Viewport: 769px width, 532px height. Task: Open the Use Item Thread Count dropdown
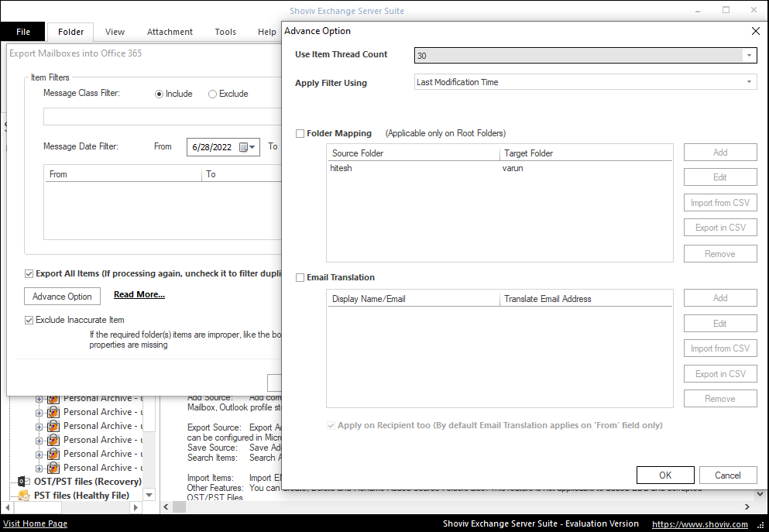click(749, 56)
